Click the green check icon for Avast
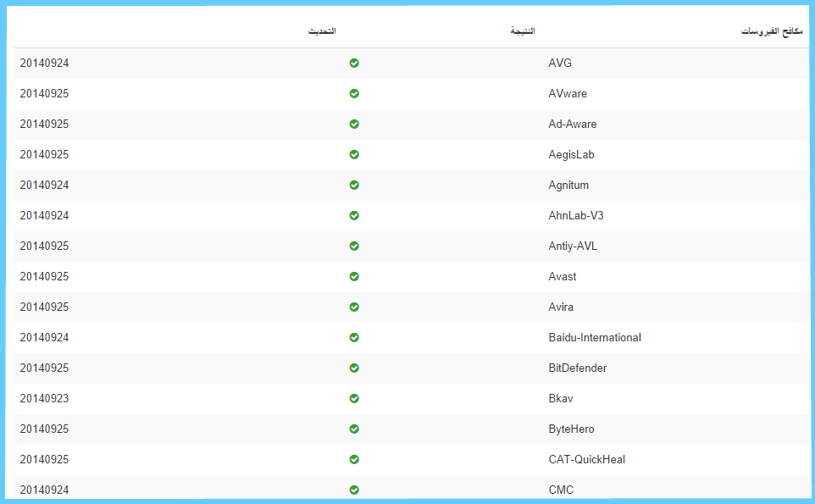 pos(354,276)
